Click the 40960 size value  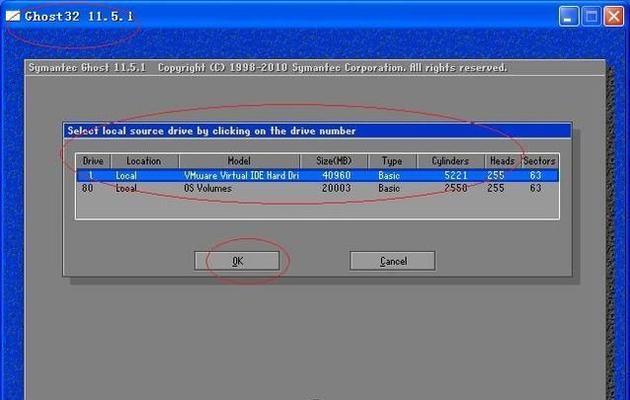point(337,176)
